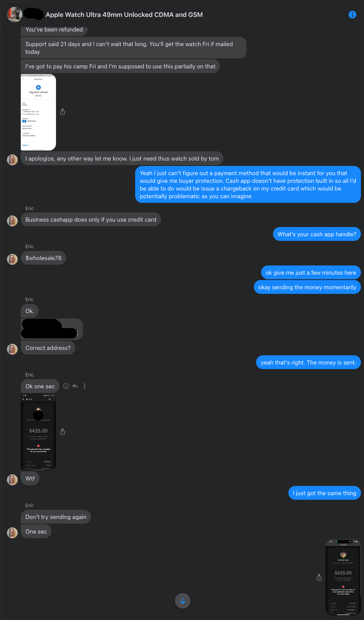Screen dimensions: 364x620
Task: Open the Apple Watch Ultra 49mm listing title
Action: [124, 15]
